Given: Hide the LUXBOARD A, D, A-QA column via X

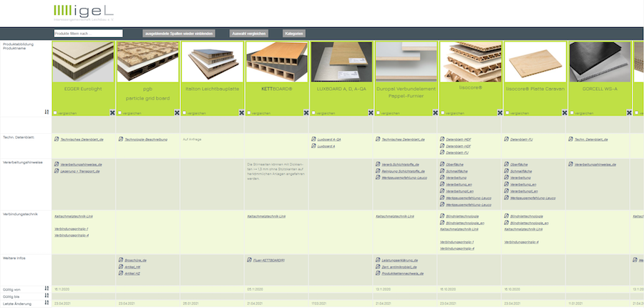Looking at the screenshot, I should pyautogui.click(x=371, y=112).
